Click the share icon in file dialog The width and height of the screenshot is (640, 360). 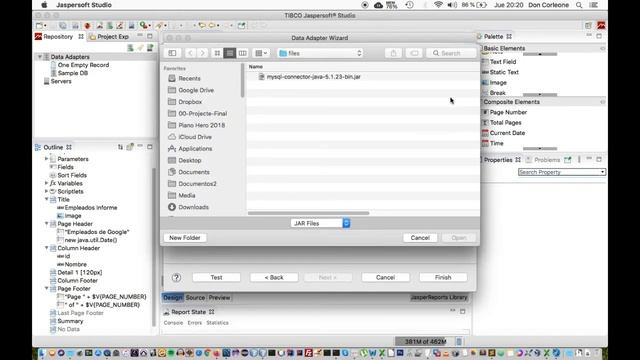pos(393,53)
